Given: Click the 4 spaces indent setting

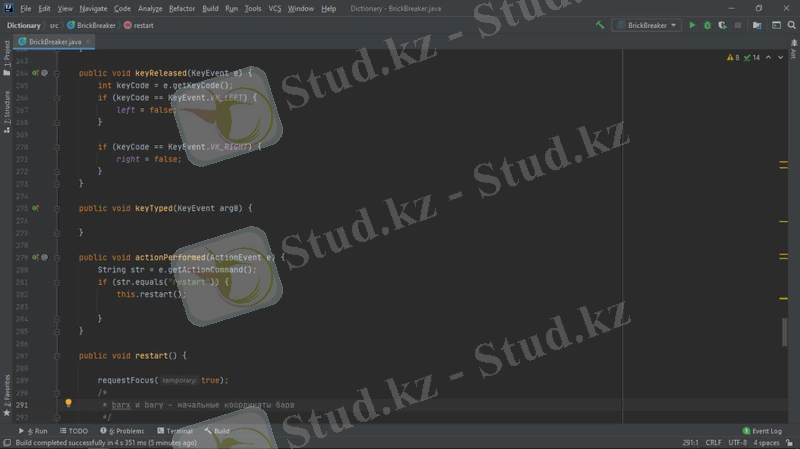Looking at the screenshot, I should 766,443.
